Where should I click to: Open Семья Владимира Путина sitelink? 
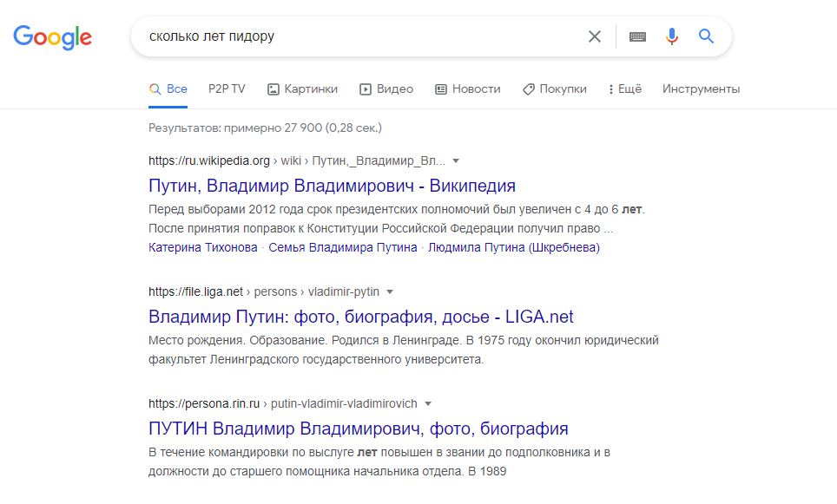343,247
